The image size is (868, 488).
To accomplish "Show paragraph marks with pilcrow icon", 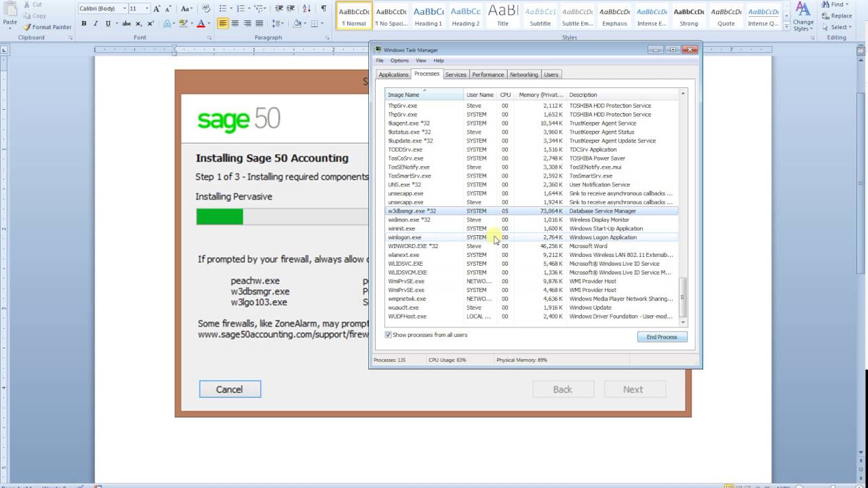I will [323, 9].
